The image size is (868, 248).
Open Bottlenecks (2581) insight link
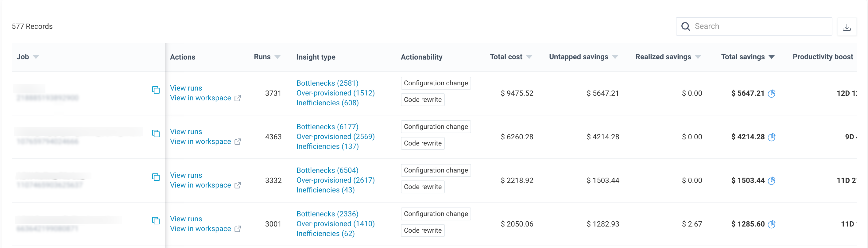tap(327, 83)
